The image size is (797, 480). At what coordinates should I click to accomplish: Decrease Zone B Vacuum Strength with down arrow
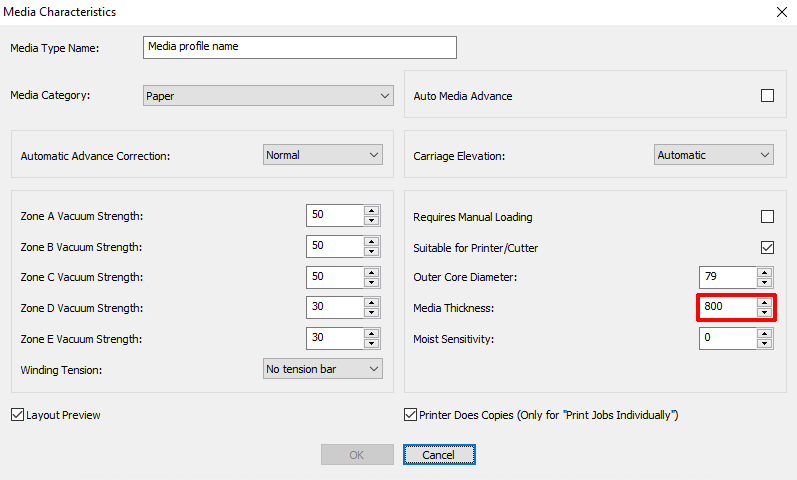pos(372,251)
